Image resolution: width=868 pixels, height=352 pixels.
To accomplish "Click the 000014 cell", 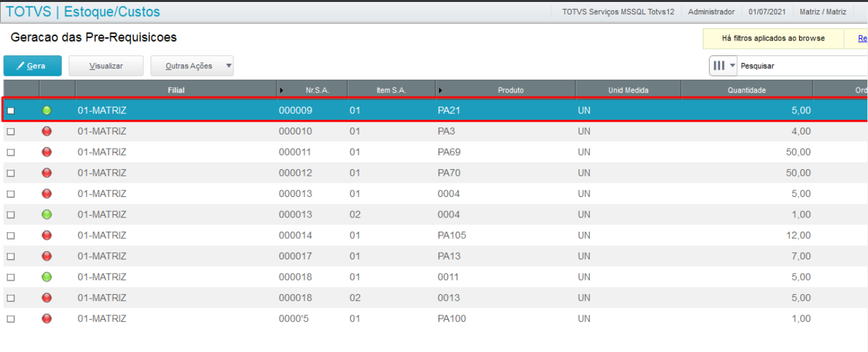I will [295, 236].
